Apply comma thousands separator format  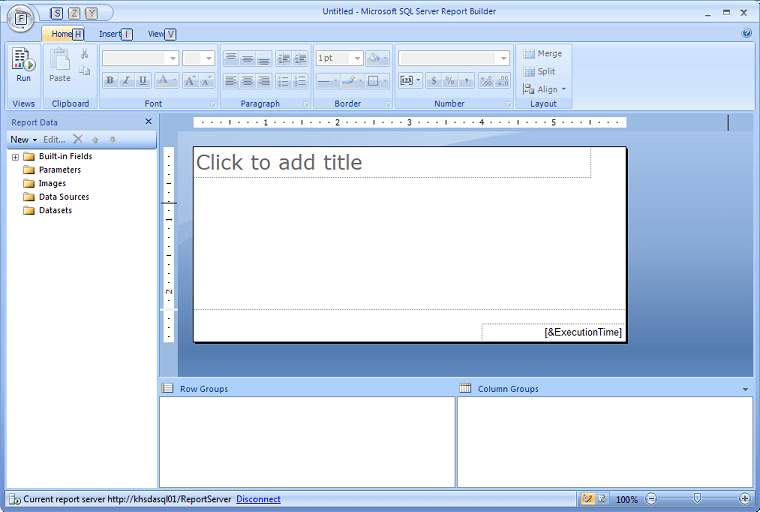pyautogui.click(x=466, y=80)
